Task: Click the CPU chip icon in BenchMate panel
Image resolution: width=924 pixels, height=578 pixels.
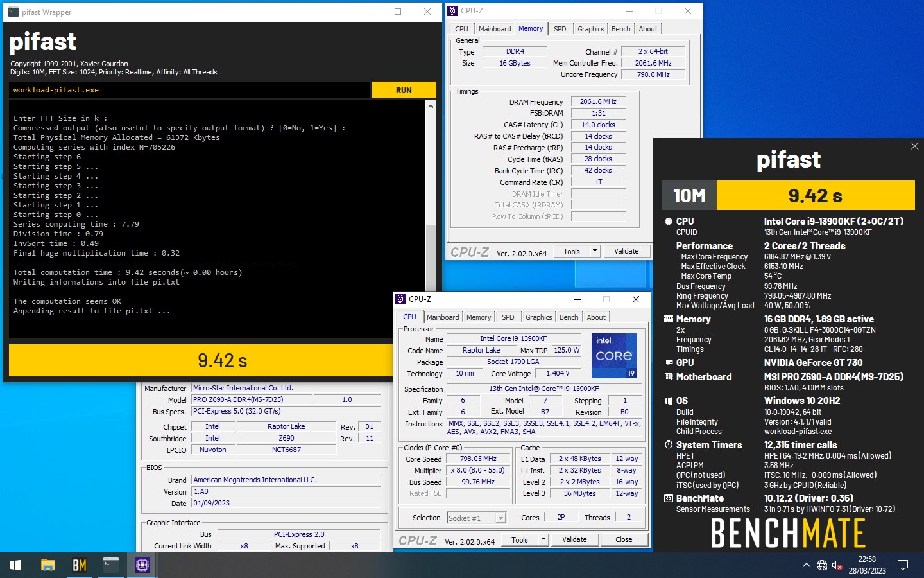Action: (x=669, y=222)
